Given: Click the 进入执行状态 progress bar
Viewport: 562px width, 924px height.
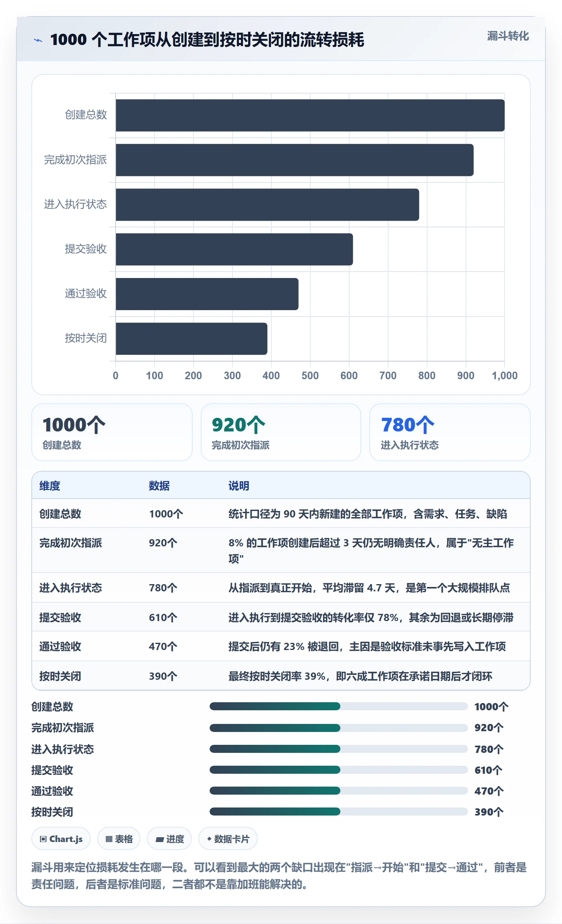Looking at the screenshot, I should pos(338,749).
